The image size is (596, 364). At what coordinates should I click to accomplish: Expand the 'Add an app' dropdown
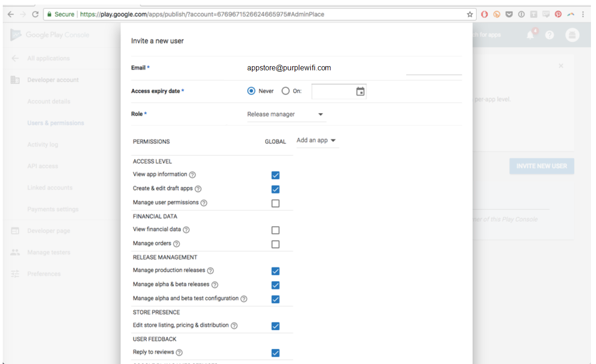pos(317,141)
